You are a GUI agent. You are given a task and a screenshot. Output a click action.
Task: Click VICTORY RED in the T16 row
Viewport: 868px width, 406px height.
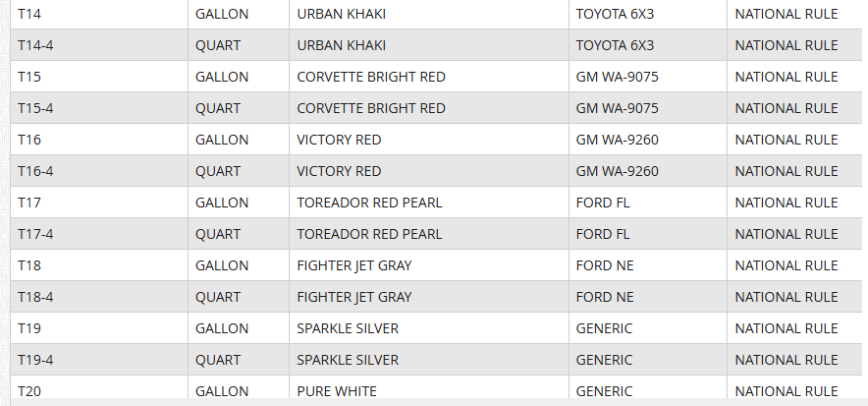pos(339,140)
